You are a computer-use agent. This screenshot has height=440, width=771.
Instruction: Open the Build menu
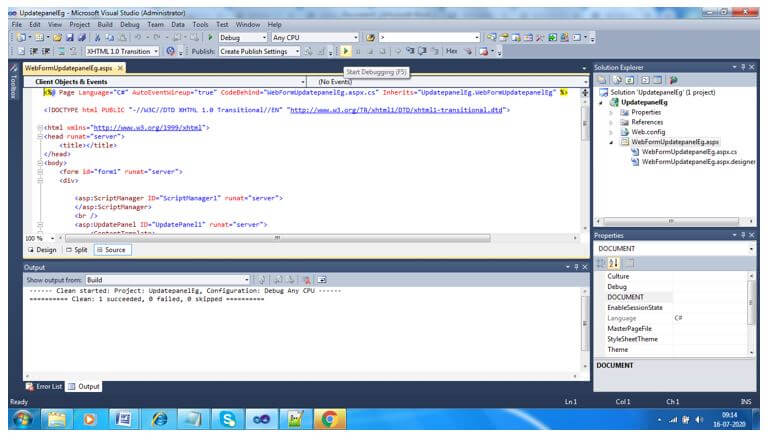pos(105,24)
